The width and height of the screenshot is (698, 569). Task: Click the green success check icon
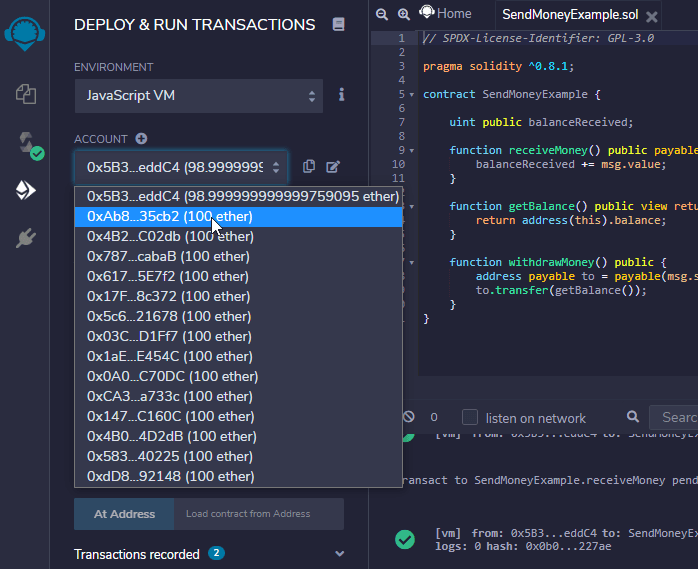(x=405, y=540)
